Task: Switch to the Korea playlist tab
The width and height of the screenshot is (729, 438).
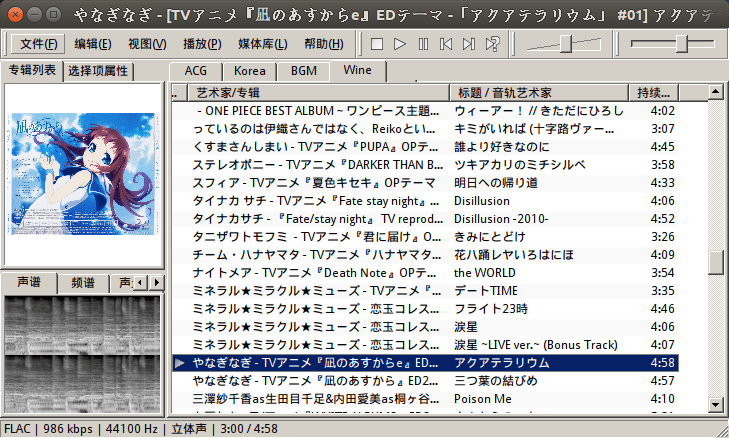Action: 250,71
